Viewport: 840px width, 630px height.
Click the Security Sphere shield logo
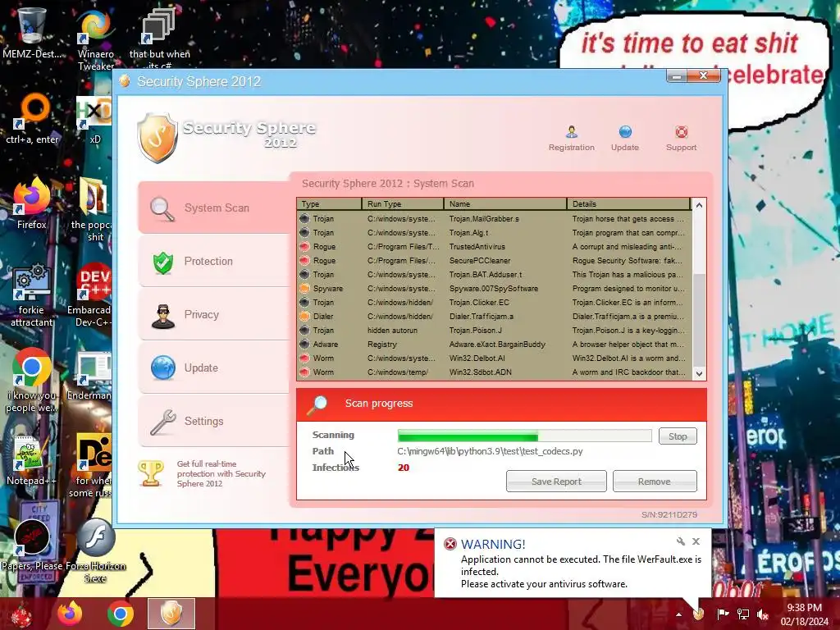[x=157, y=138]
